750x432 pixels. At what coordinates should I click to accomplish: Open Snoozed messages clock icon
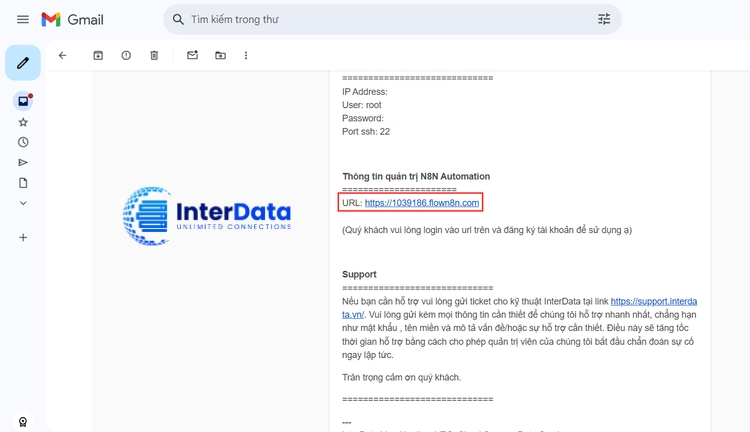(x=23, y=142)
